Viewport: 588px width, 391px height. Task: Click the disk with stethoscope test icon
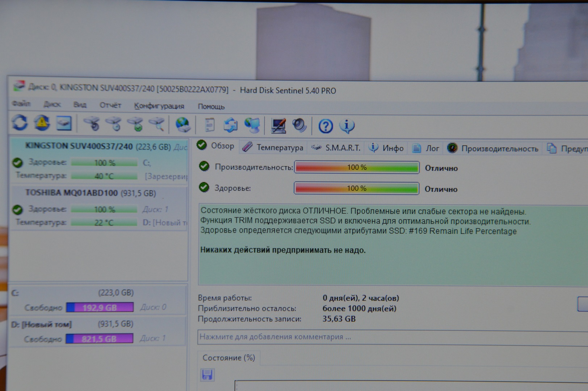(x=92, y=124)
